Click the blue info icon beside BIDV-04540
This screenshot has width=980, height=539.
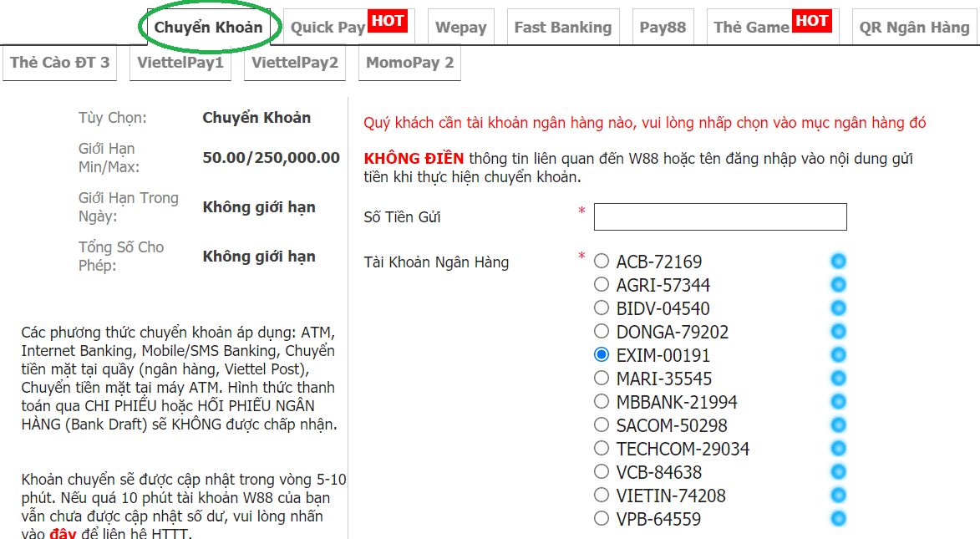click(x=838, y=308)
